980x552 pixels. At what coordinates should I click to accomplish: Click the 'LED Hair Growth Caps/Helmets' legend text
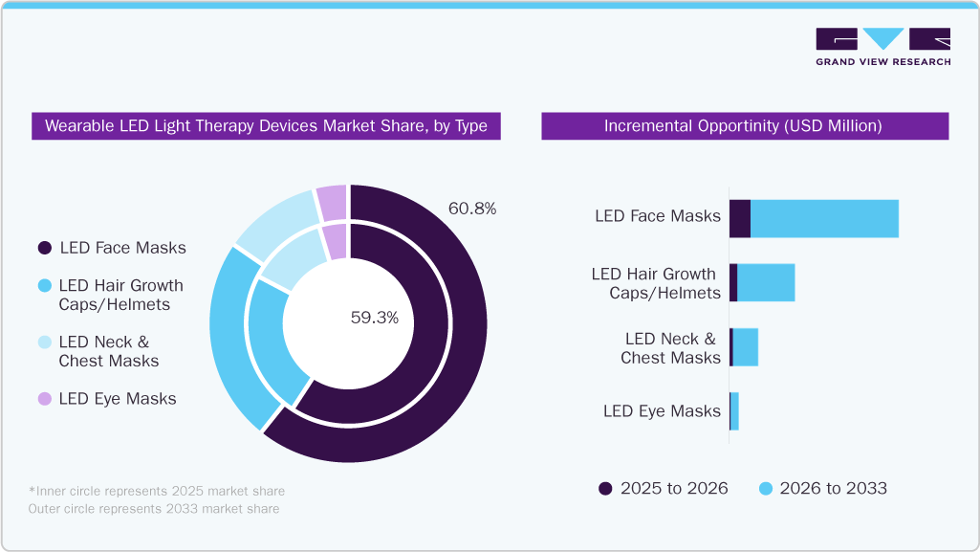click(x=121, y=295)
